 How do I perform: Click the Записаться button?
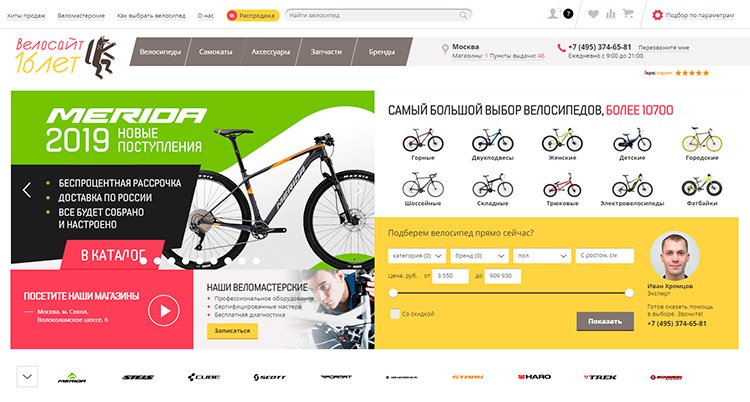click(x=232, y=331)
